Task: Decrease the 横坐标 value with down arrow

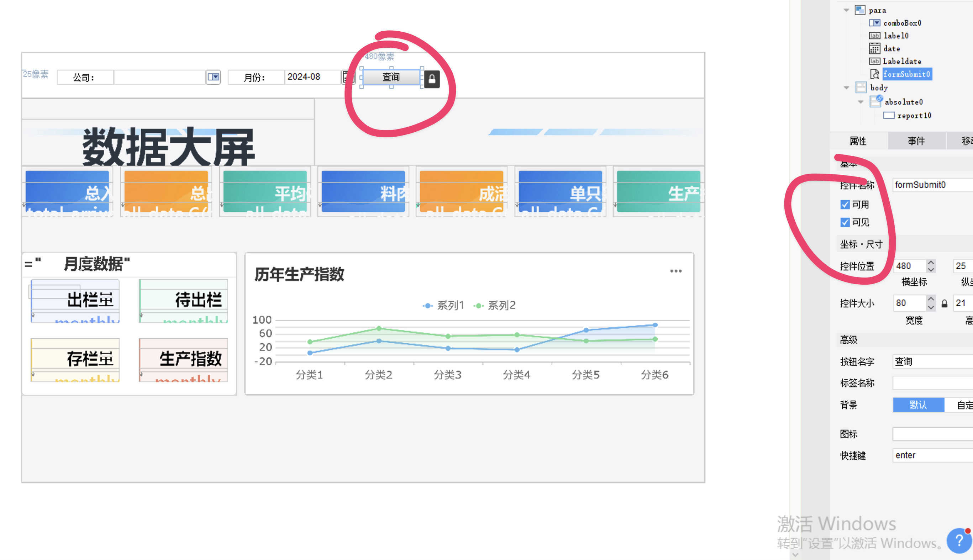Action: pyautogui.click(x=931, y=270)
